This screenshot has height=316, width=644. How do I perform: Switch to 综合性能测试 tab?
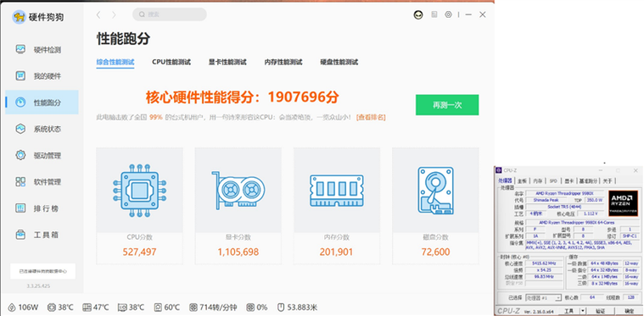point(115,63)
